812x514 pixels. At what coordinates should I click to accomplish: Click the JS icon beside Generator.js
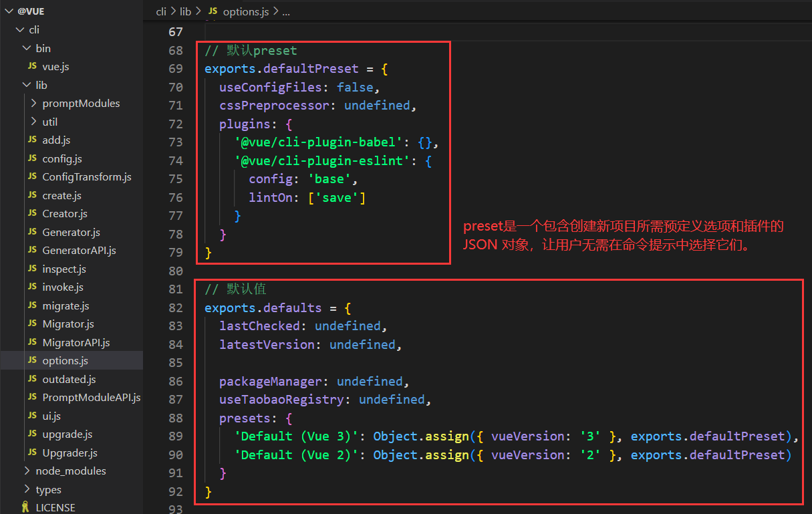(x=32, y=232)
